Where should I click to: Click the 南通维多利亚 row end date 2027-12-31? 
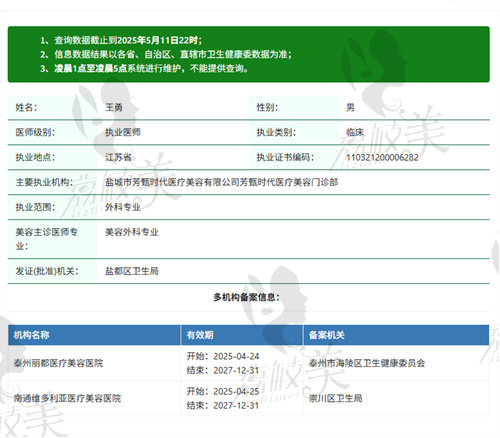pos(236,405)
